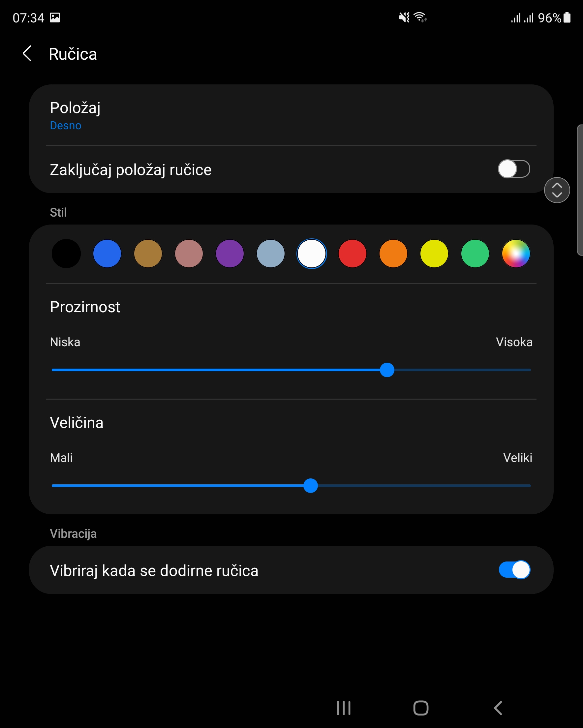583x728 pixels.
Task: Choose the red color swatch
Action: click(352, 254)
